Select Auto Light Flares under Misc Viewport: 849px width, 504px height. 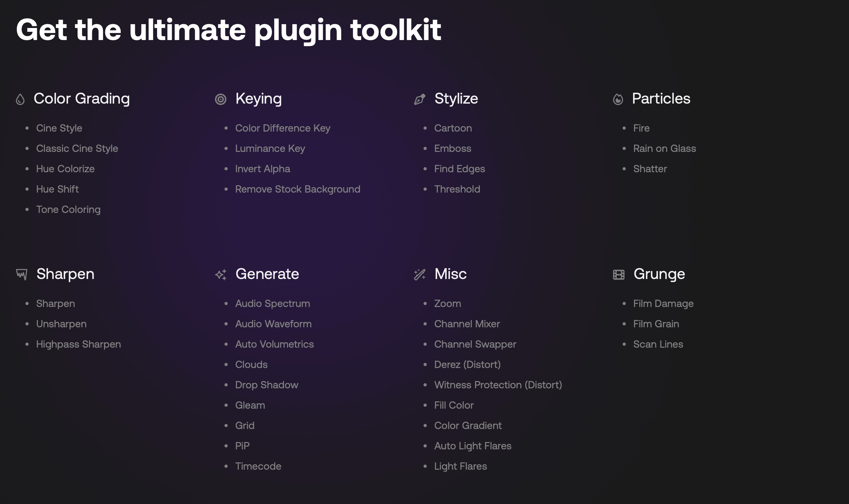pyautogui.click(x=473, y=446)
